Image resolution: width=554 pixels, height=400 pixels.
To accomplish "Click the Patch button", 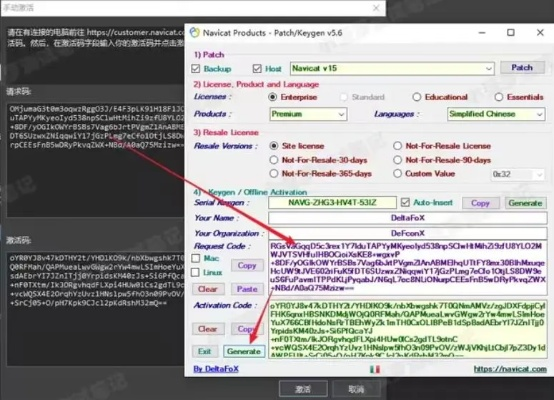I will point(522,67).
